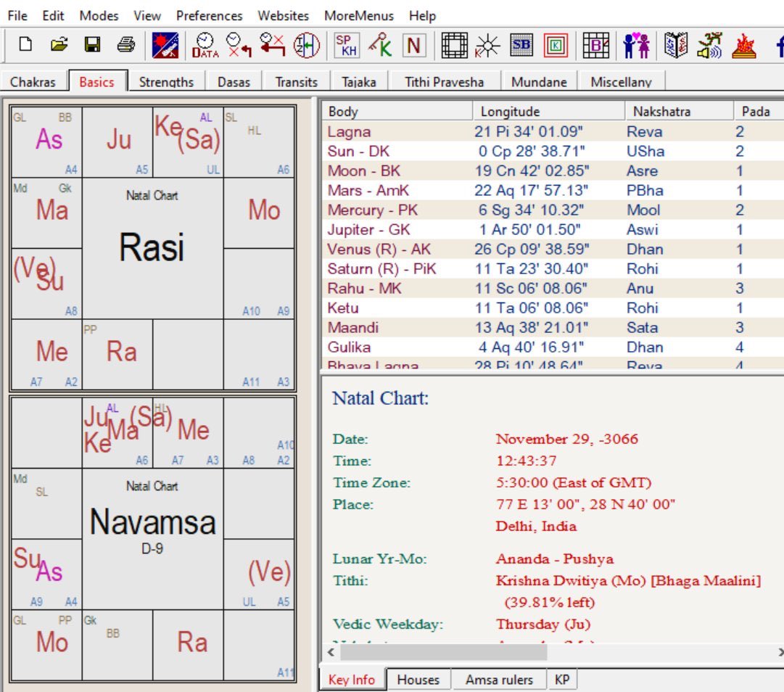Screen dimensions: 784x692
Task: Open the Tajaka tab
Action: pyautogui.click(x=359, y=81)
